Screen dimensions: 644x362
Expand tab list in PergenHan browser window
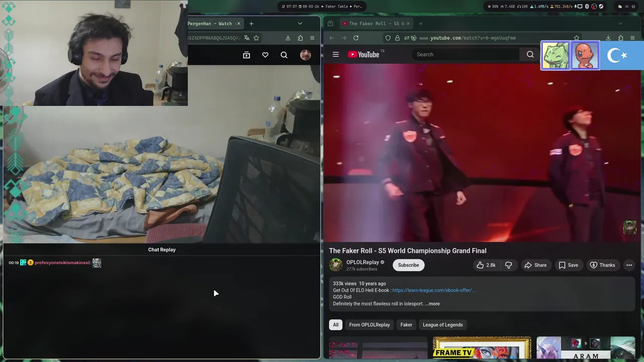[x=300, y=24]
